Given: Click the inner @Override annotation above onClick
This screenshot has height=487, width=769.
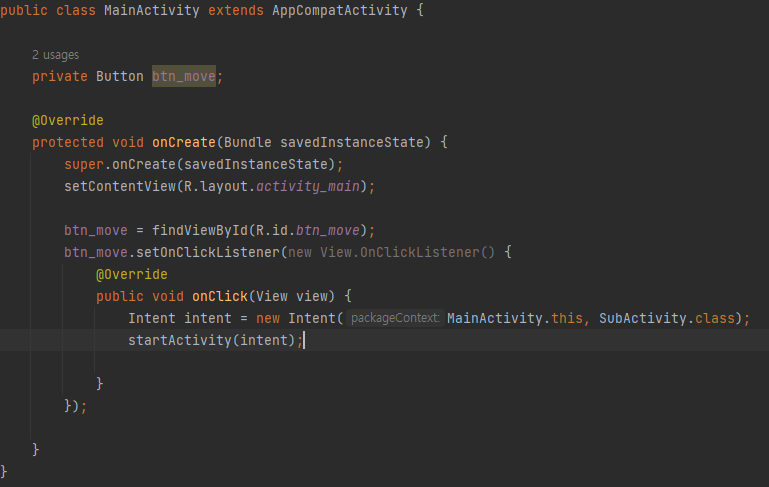Looking at the screenshot, I should pos(131,274).
